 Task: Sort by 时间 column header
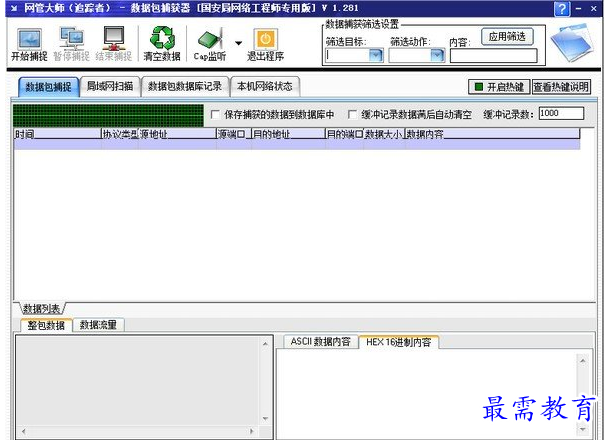(x=58, y=134)
